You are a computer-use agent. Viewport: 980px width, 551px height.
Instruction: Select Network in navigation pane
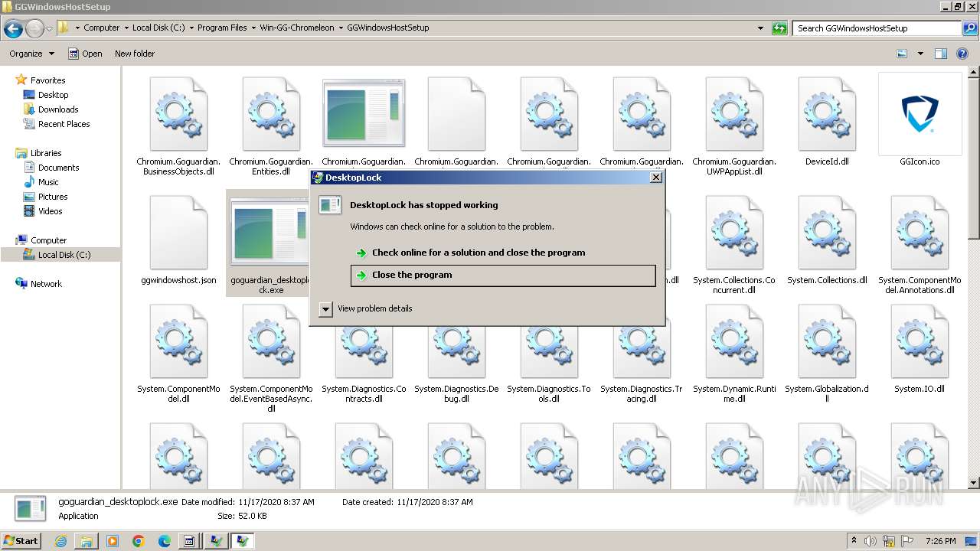[x=46, y=284]
